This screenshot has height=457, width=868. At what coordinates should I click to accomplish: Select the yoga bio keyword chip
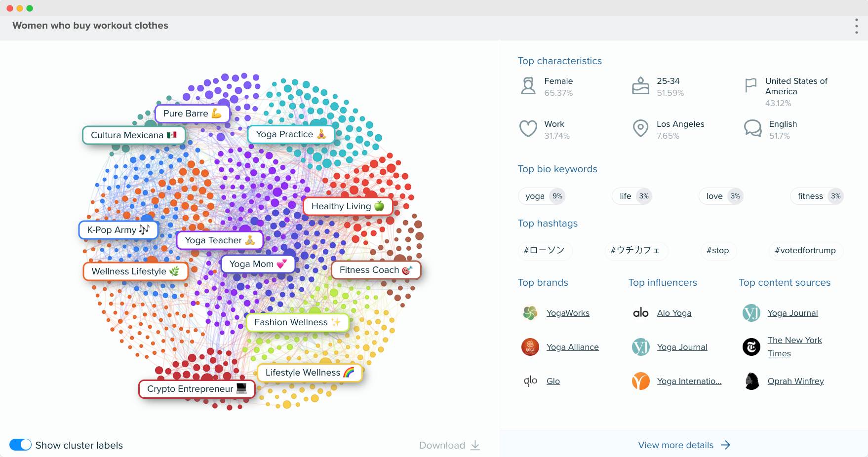click(541, 196)
